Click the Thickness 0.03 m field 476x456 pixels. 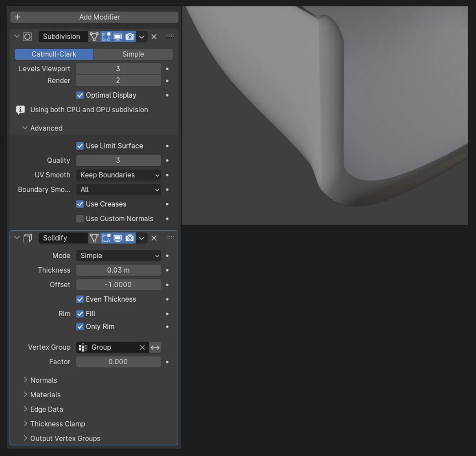point(118,270)
